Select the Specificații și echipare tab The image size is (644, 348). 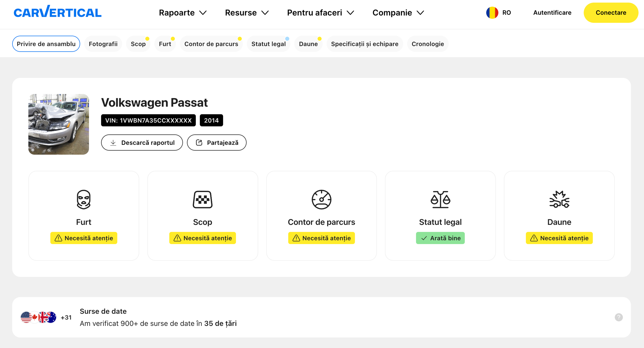click(364, 44)
